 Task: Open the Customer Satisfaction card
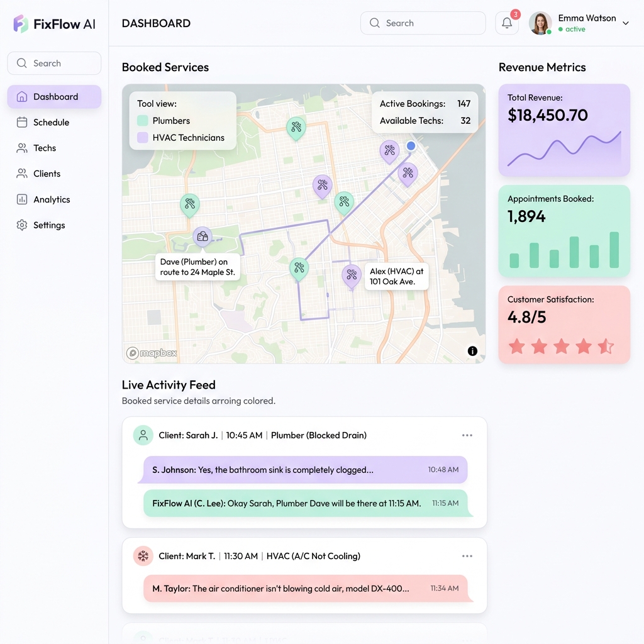[x=564, y=325]
